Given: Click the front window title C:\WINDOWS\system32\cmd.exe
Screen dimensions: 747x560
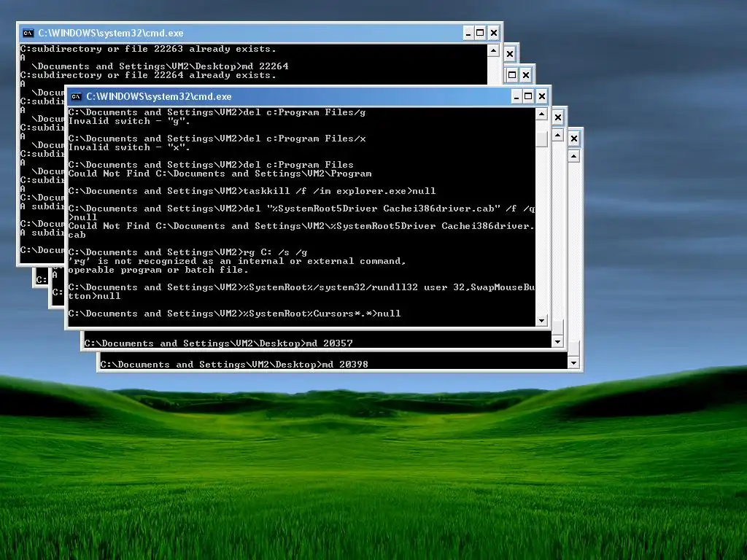Looking at the screenshot, I should [158, 97].
